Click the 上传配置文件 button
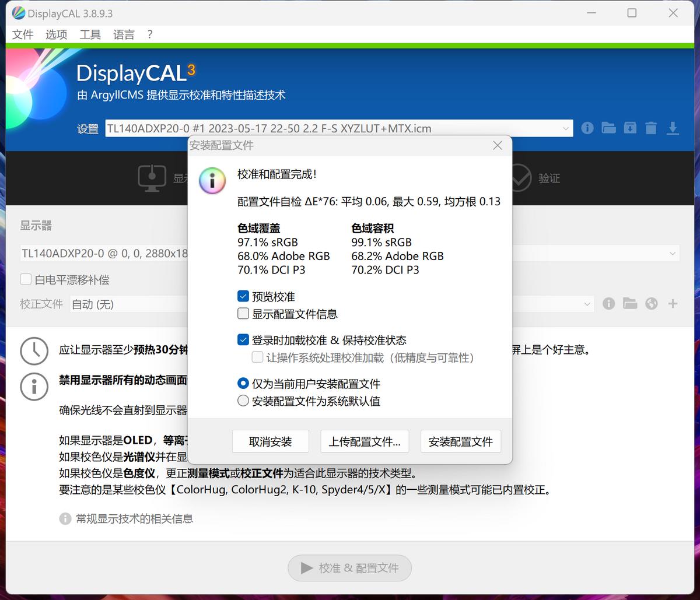 (x=365, y=441)
